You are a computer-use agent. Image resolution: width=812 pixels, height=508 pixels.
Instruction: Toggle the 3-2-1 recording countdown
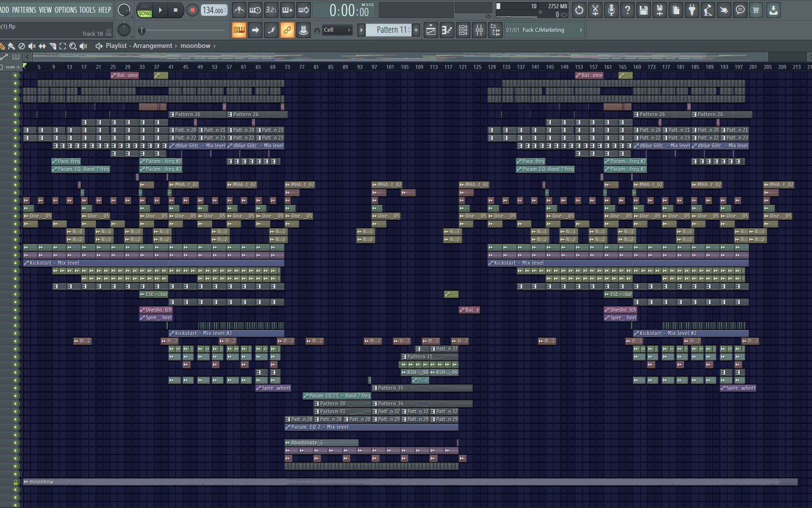point(271,10)
